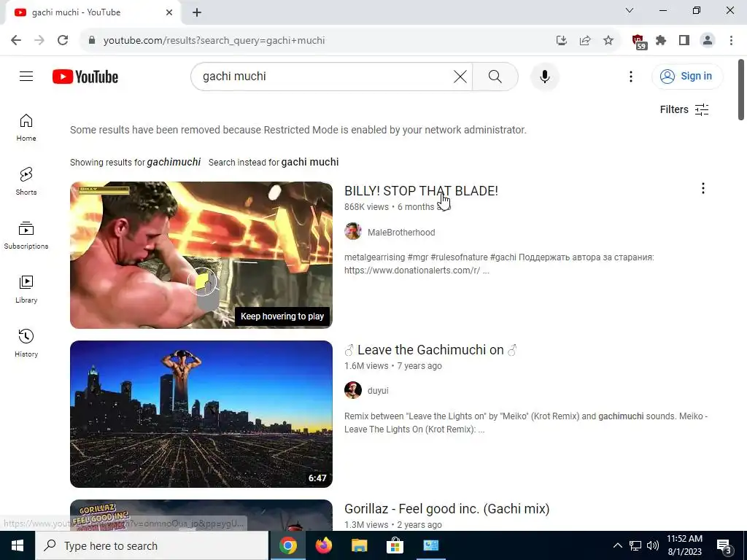Click the Windows taskbar search box
This screenshot has width=747, height=560.
[152, 545]
